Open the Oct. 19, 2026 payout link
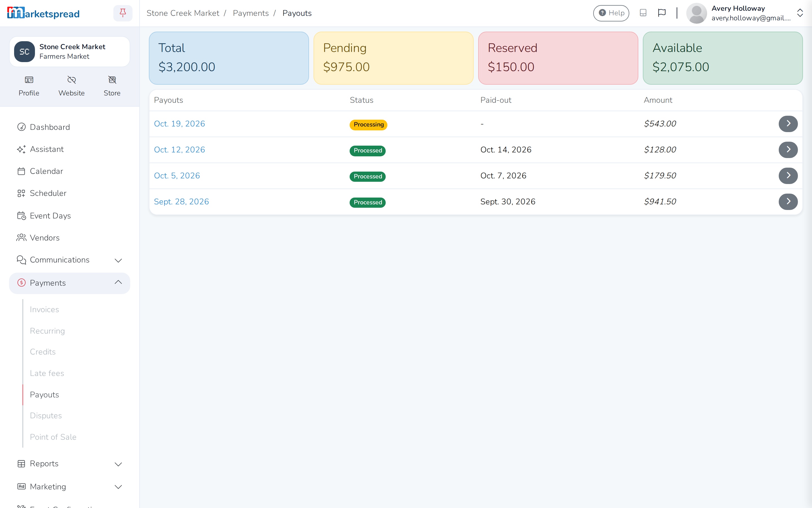Image resolution: width=812 pixels, height=508 pixels. tap(179, 124)
